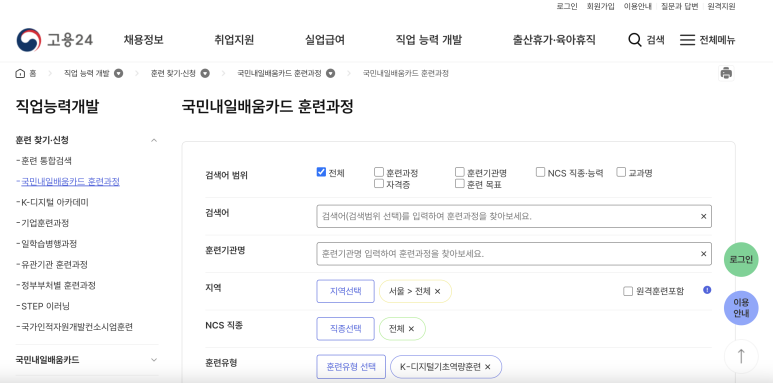Click the top 로그인 link
Screen dimensions: 773x383
coord(567,6)
